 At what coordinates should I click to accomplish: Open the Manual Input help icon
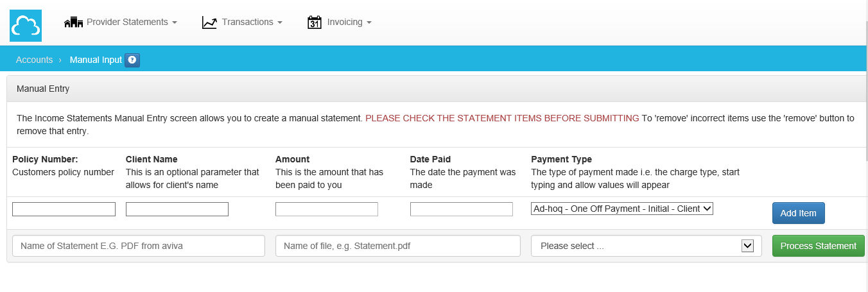(132, 60)
